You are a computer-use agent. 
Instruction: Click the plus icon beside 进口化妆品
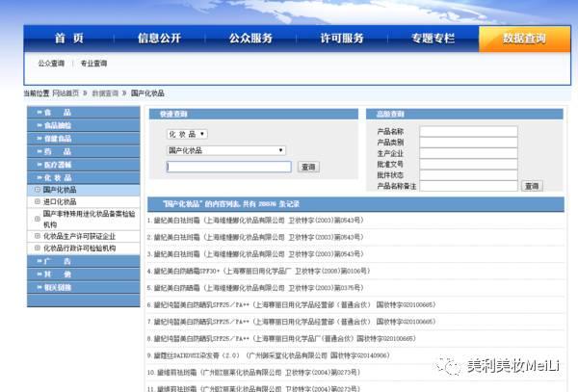(38, 201)
